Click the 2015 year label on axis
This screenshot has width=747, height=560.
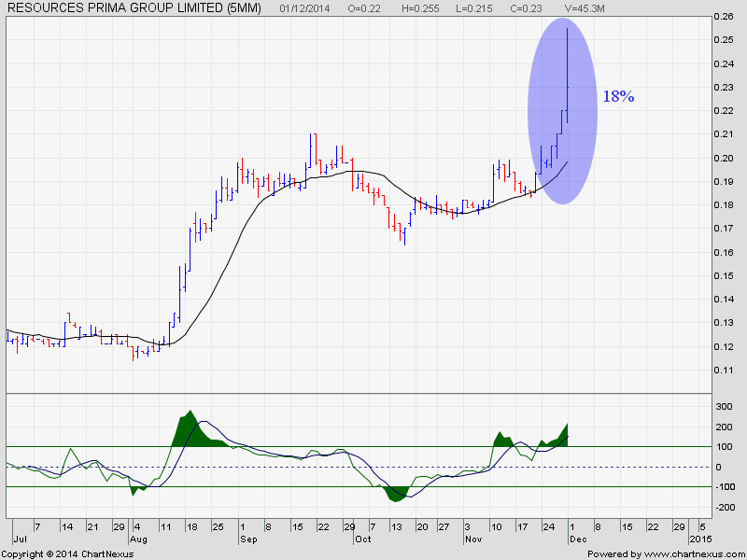pos(699,539)
